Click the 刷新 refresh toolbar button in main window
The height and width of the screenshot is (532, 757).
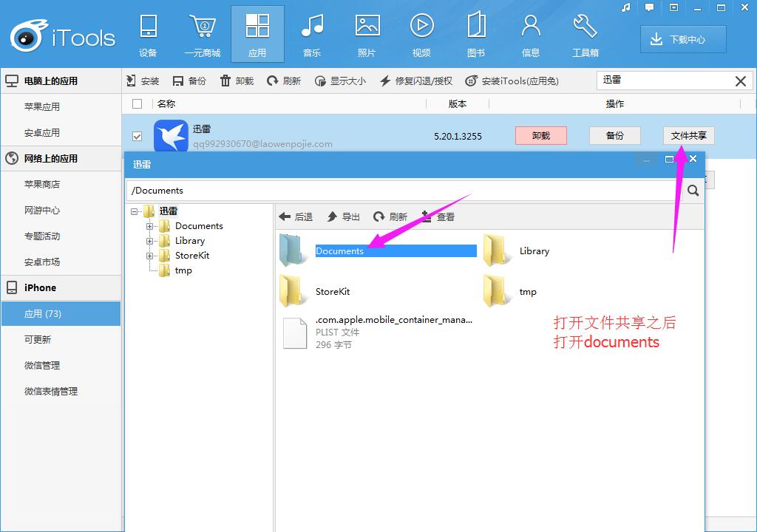pyautogui.click(x=284, y=81)
